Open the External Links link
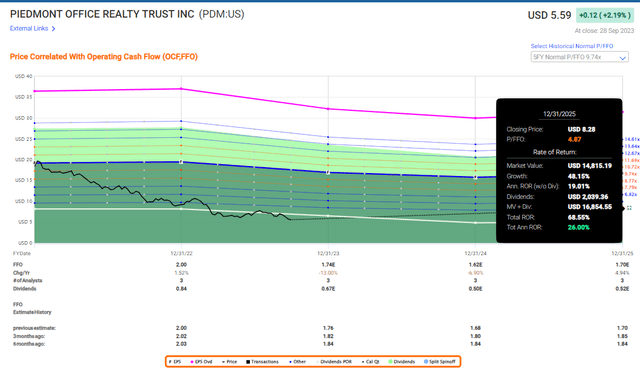The height and width of the screenshot is (372, 640). click(x=29, y=29)
